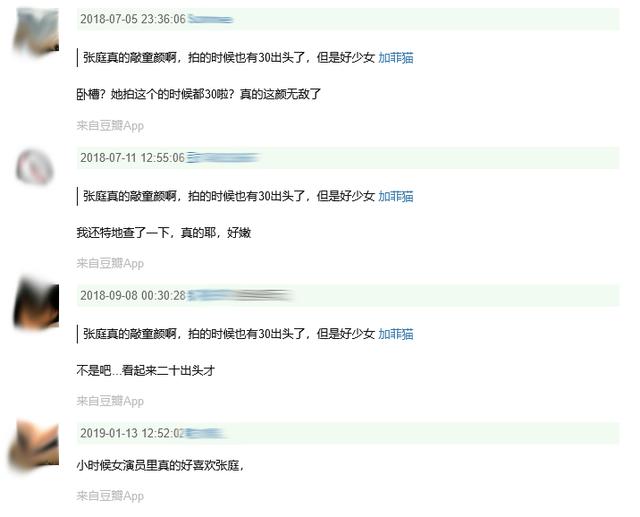The width and height of the screenshot is (640, 517).
Task: Open avatar of the 2018-07-11 commenter
Action: (35, 166)
